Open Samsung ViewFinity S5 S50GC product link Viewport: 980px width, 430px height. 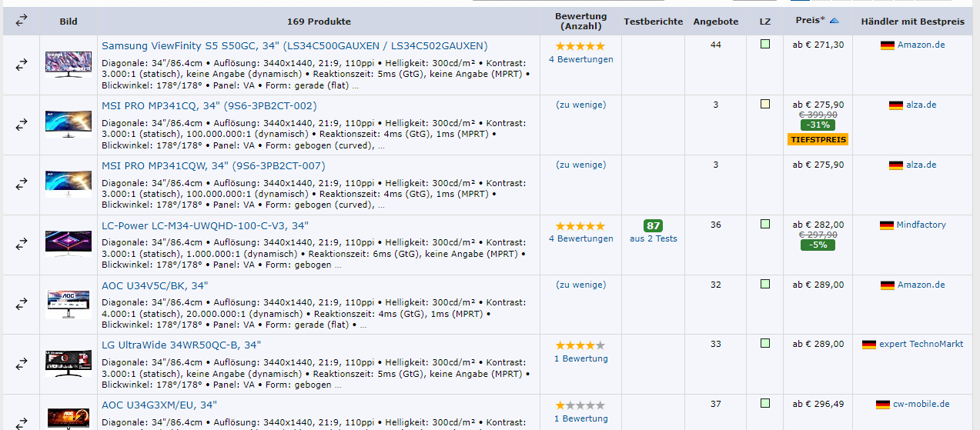(295, 46)
